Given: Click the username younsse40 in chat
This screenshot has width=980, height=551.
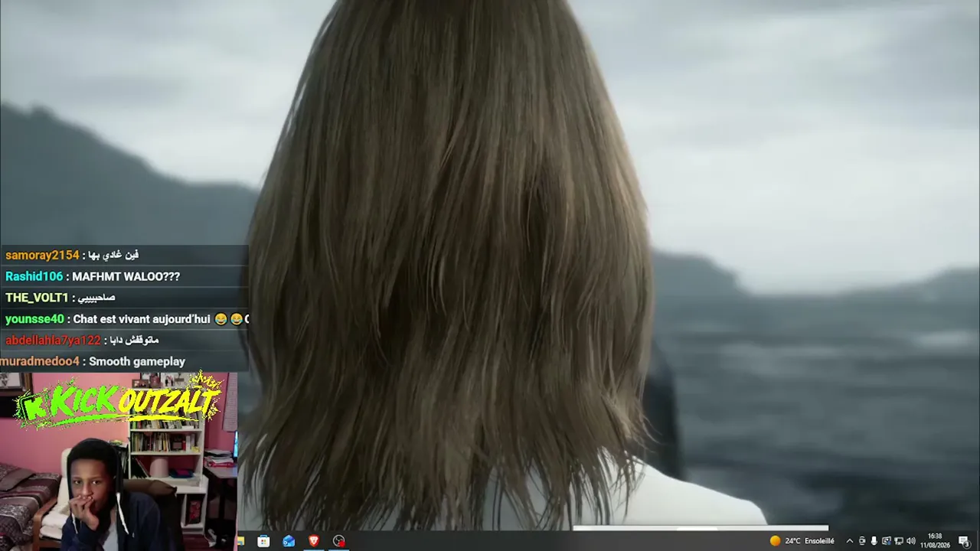Looking at the screenshot, I should click(34, 319).
